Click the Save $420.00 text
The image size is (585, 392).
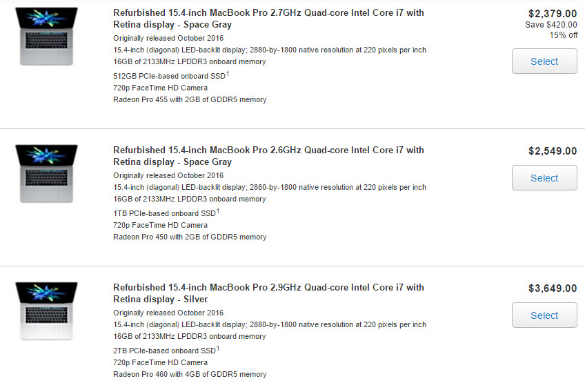(551, 25)
